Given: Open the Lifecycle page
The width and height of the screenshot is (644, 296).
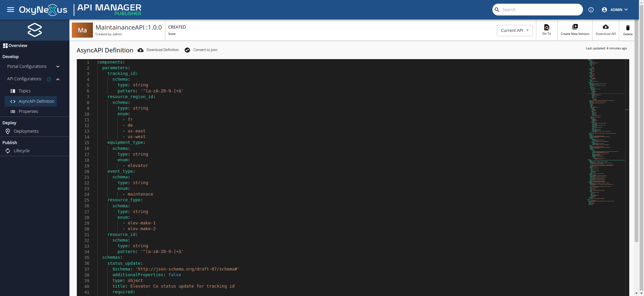Looking at the screenshot, I should 21,151.
